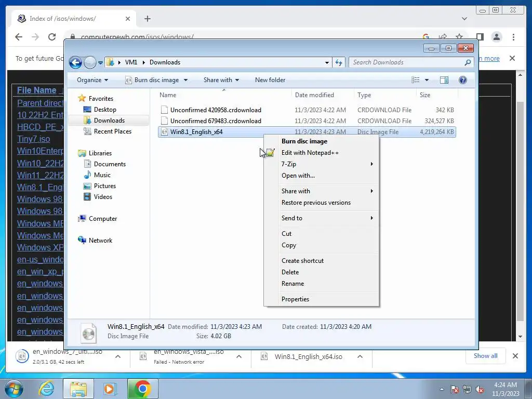Viewport: 532px width, 399px height.
Task: Click the search magnifier icon in Explorer
Action: [x=468, y=62]
